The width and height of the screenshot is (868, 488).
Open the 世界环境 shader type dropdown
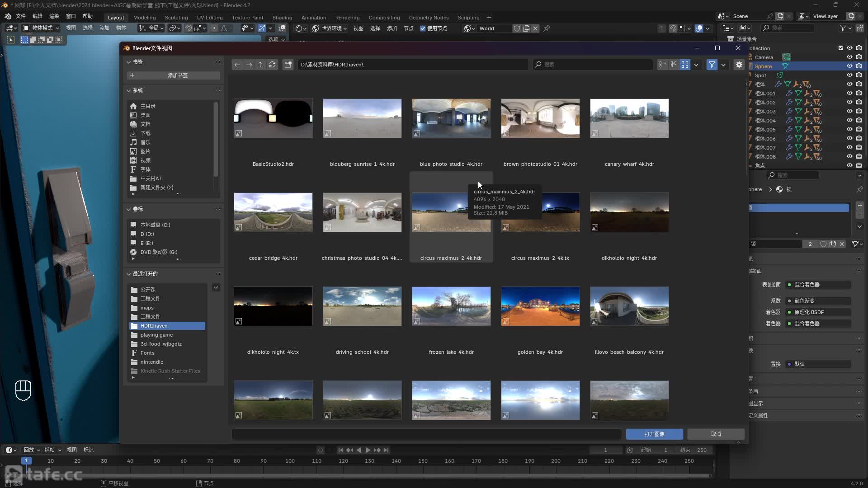click(330, 28)
